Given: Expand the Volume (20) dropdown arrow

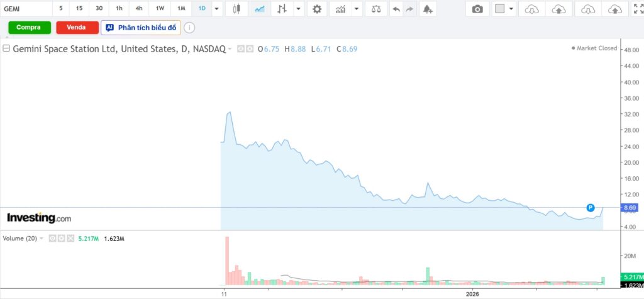Looking at the screenshot, I should (41, 239).
